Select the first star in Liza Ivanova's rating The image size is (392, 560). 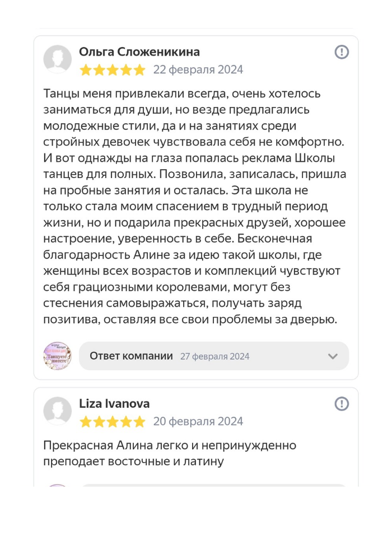(x=86, y=422)
